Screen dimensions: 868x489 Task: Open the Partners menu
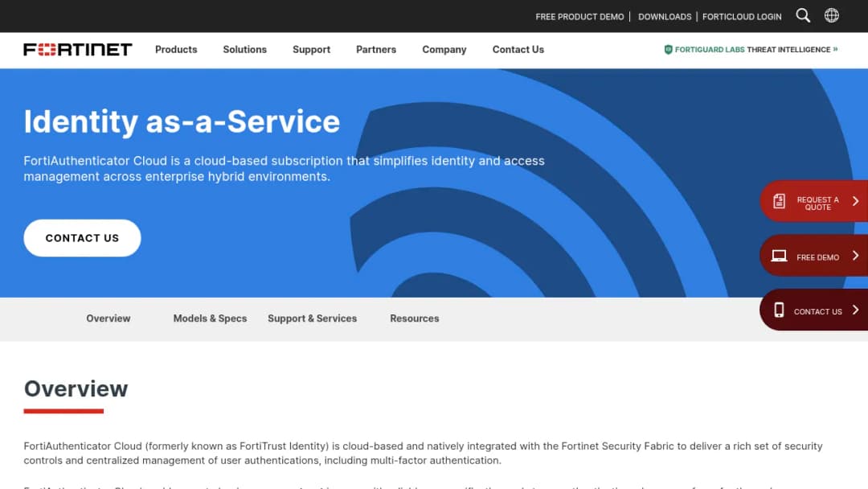(376, 49)
